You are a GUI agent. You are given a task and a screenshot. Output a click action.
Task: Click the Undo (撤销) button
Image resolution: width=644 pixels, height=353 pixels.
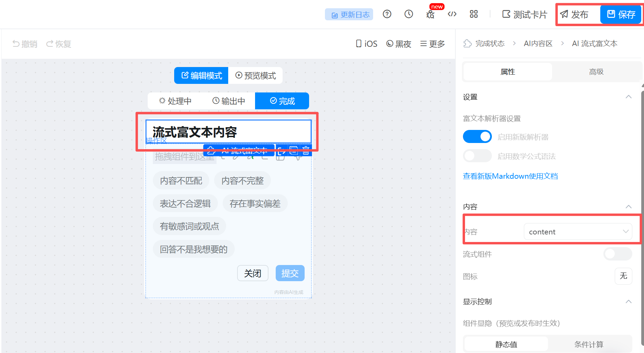(x=25, y=44)
